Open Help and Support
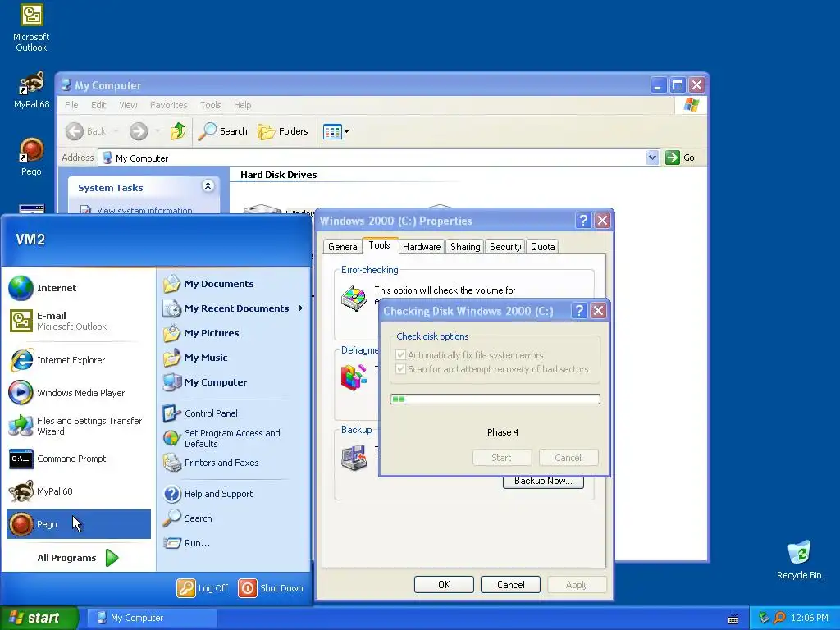This screenshot has width=840, height=630. point(235,494)
